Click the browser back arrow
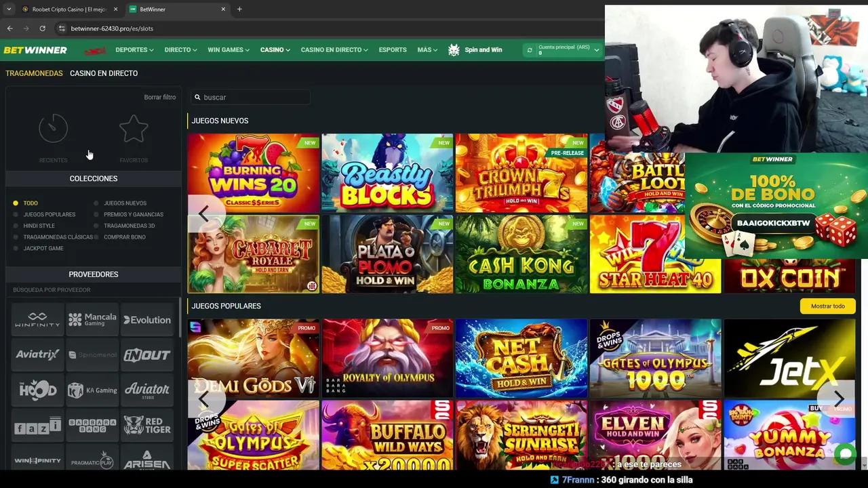This screenshot has height=488, width=868. 9,28
